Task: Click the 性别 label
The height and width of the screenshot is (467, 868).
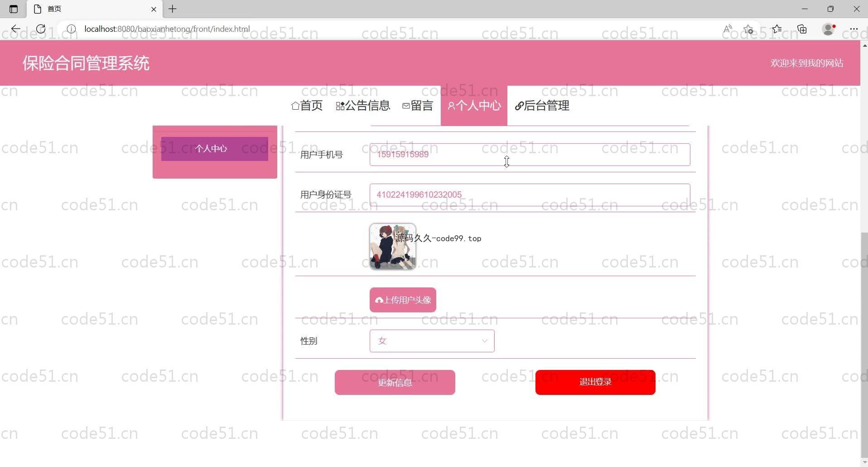Action: [x=309, y=341]
